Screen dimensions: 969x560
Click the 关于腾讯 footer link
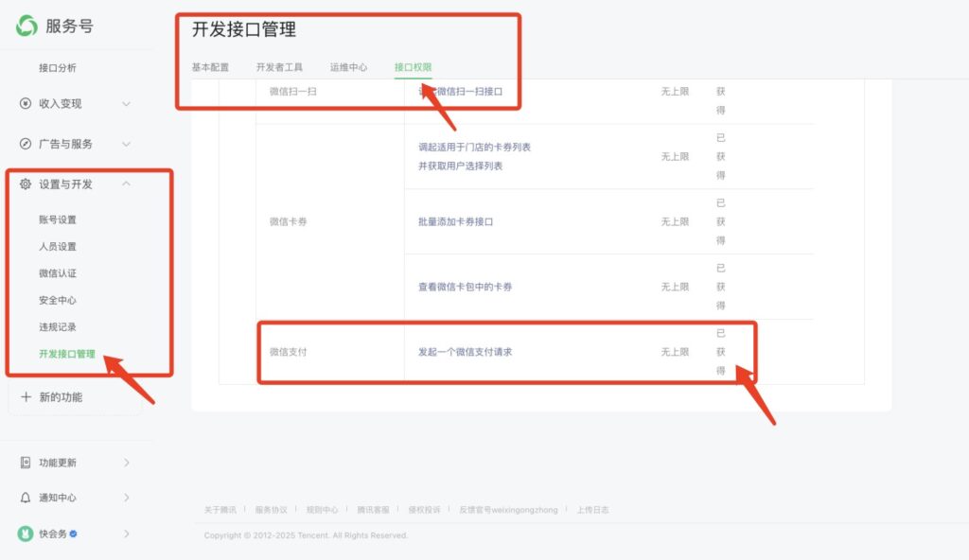click(220, 510)
